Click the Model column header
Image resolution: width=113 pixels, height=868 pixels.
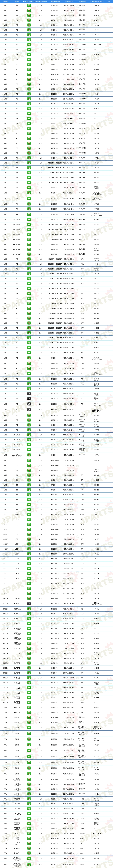click(x=17, y=2)
